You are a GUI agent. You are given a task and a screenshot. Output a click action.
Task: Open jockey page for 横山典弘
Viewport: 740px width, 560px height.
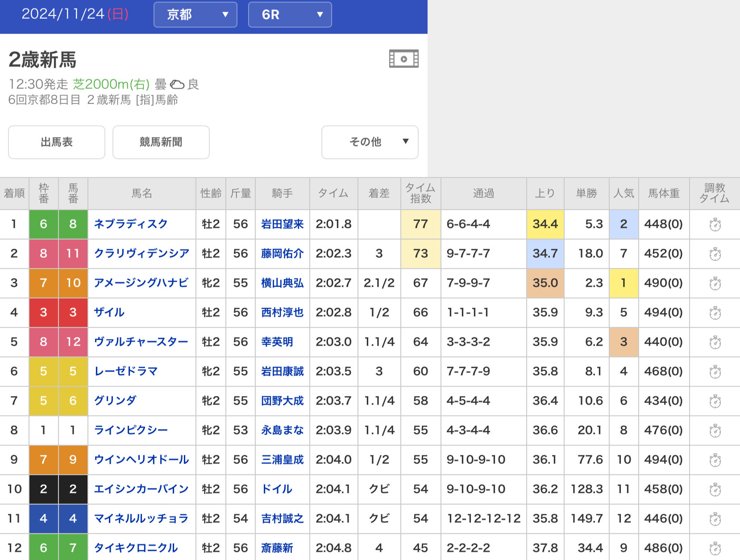point(282,283)
